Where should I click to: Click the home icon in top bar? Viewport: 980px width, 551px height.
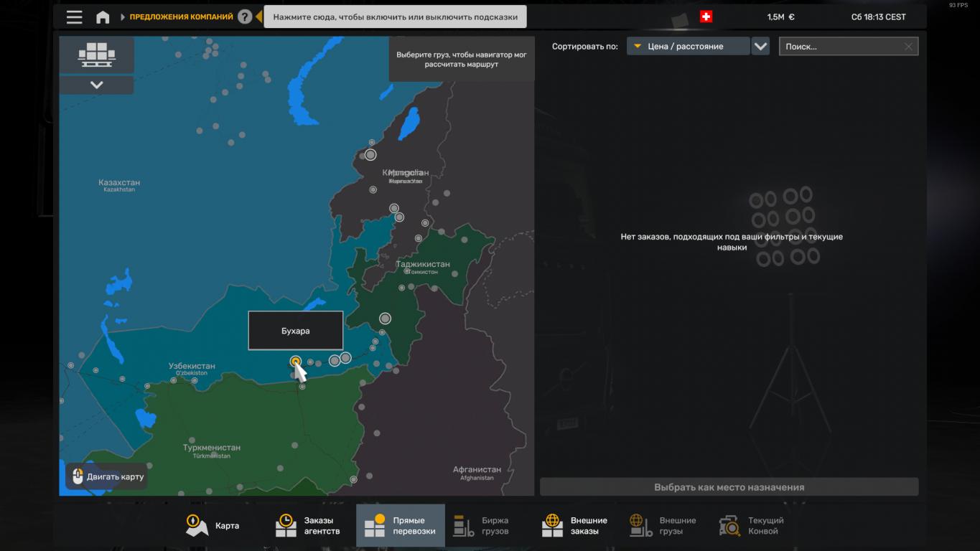tap(103, 17)
